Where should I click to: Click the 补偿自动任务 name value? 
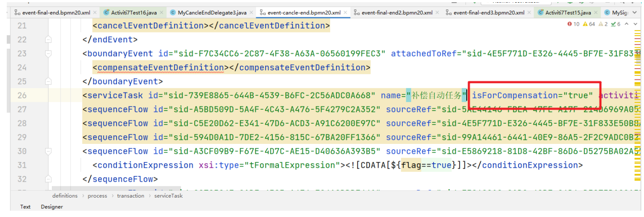click(x=436, y=96)
